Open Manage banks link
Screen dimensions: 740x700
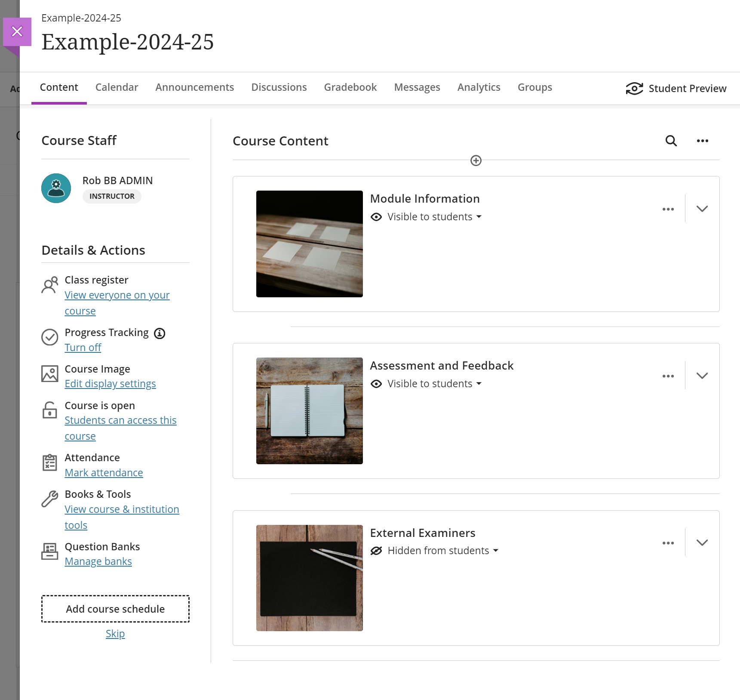98,561
